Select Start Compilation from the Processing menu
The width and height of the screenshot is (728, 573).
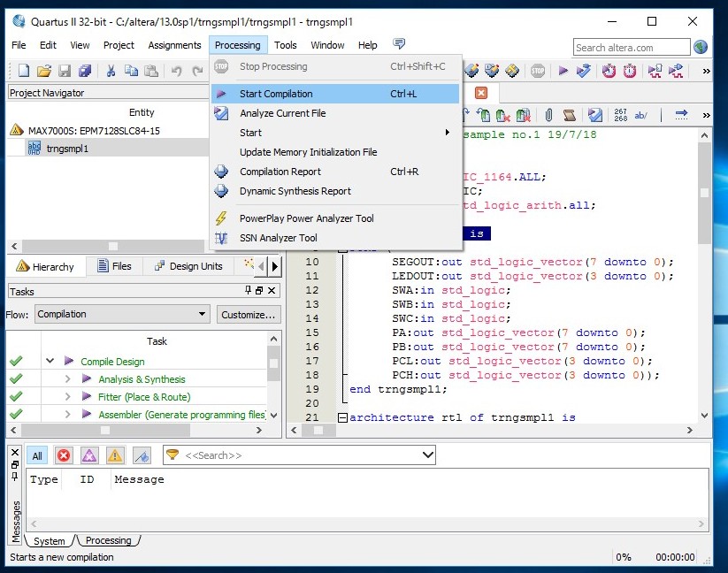(x=334, y=94)
